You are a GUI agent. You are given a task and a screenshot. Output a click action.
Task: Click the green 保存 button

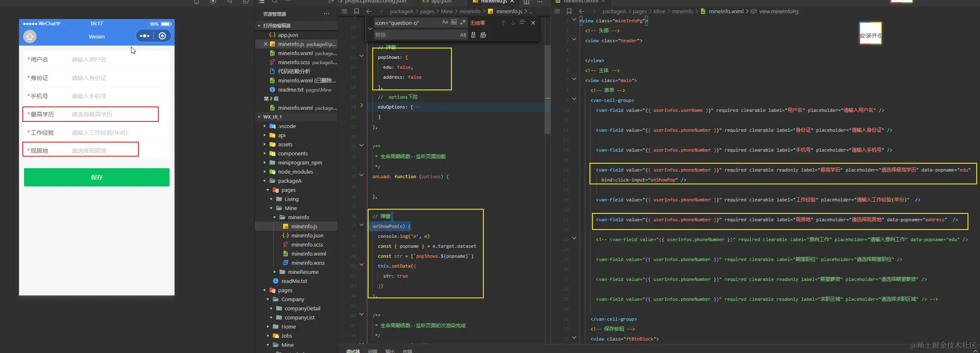tap(97, 177)
